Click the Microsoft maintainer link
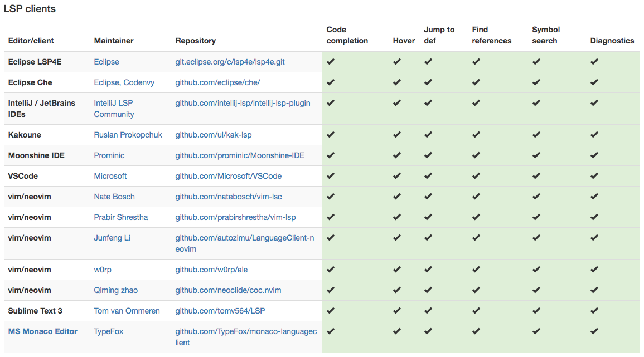This screenshot has width=644, height=357. (x=110, y=176)
